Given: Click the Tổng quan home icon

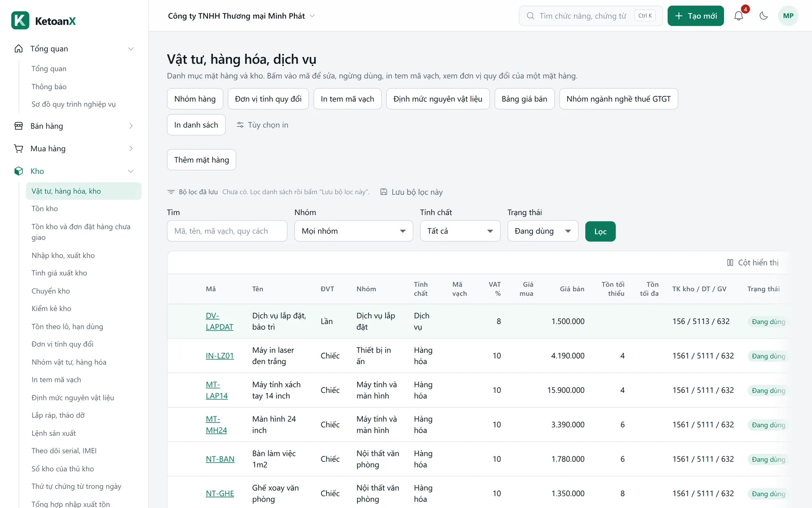Looking at the screenshot, I should coord(19,49).
